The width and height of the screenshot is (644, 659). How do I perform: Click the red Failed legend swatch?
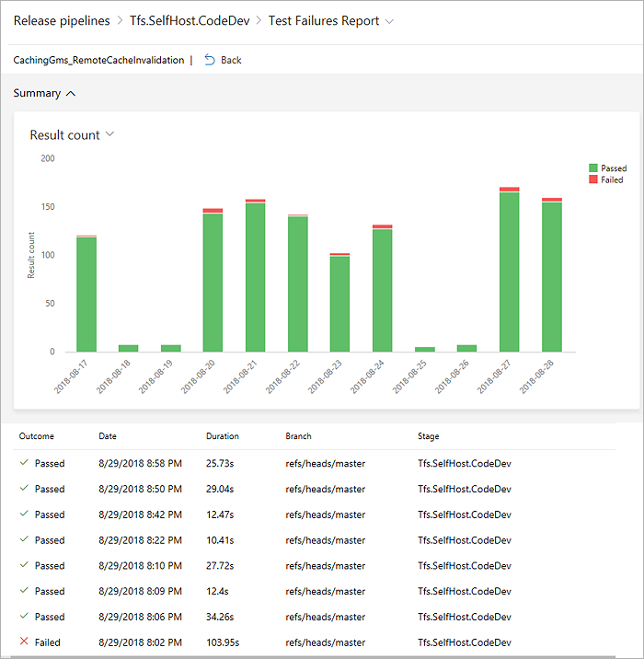click(x=593, y=180)
